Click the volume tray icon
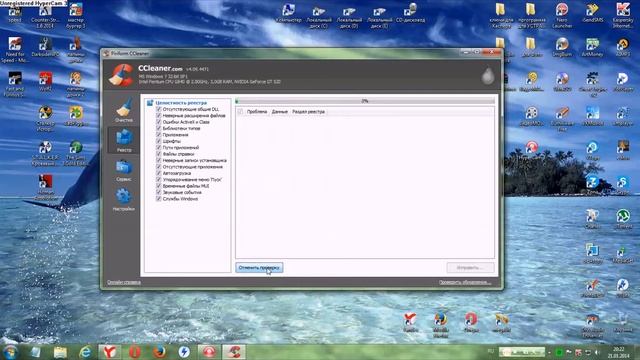This screenshot has width=640, height=360. [x=597, y=352]
